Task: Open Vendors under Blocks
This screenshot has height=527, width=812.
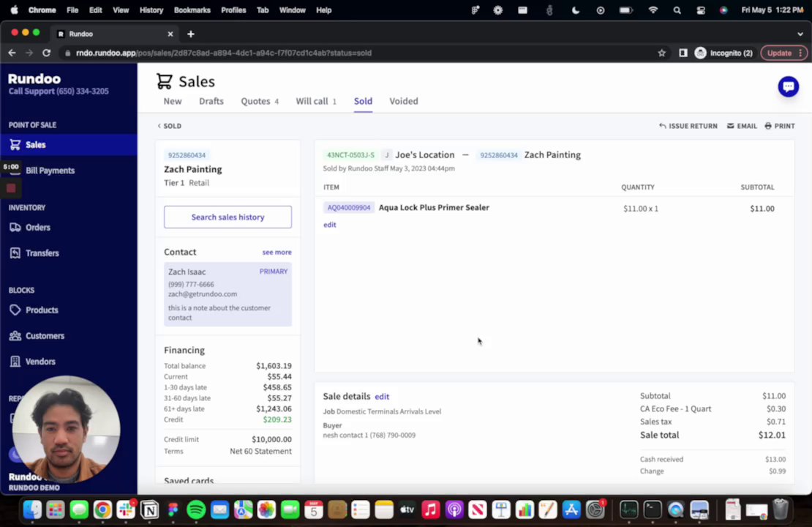Action: [x=40, y=362]
